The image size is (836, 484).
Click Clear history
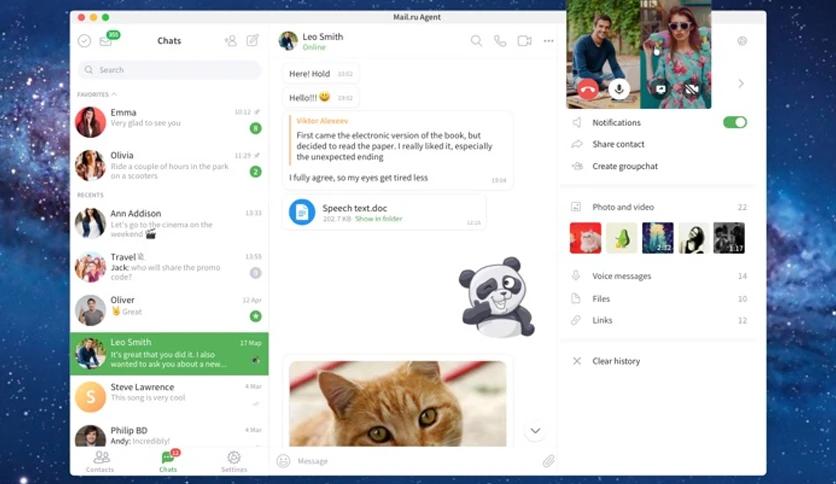616,361
